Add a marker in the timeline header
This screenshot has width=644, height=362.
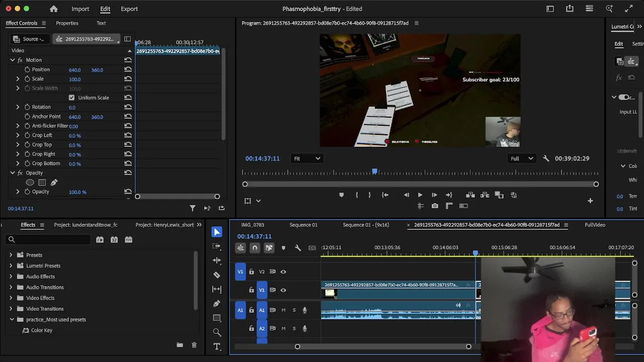point(283,248)
